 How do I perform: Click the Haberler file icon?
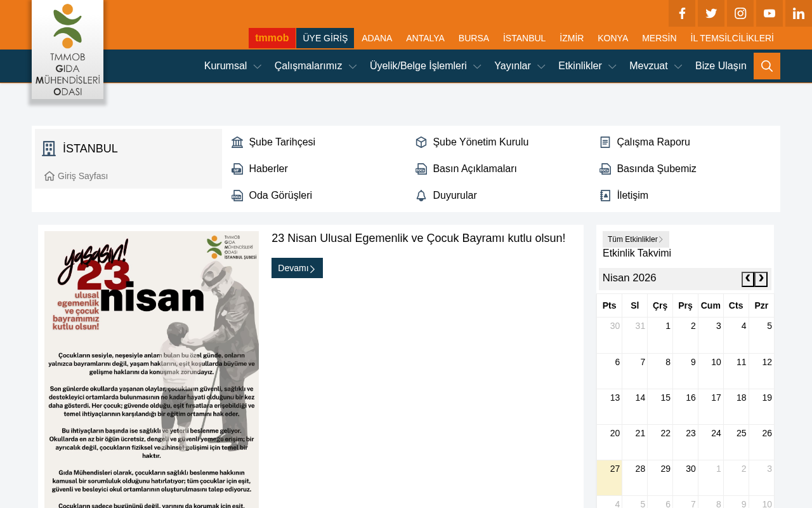237,169
